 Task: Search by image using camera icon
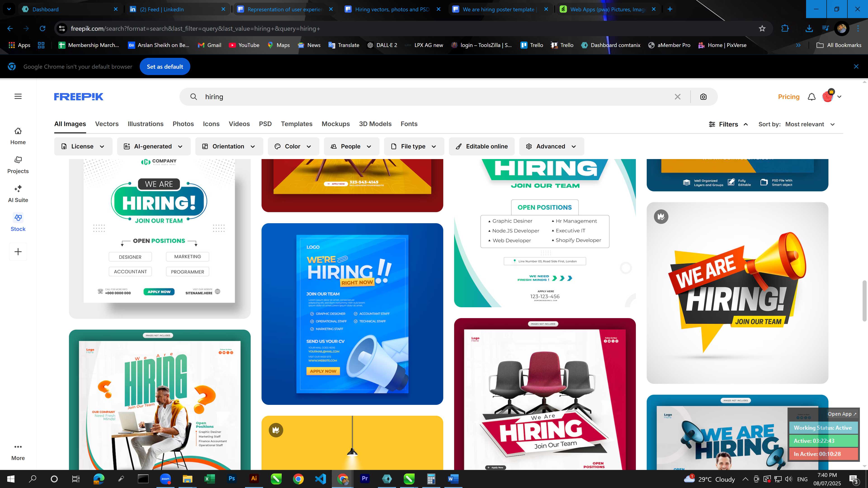703,97
